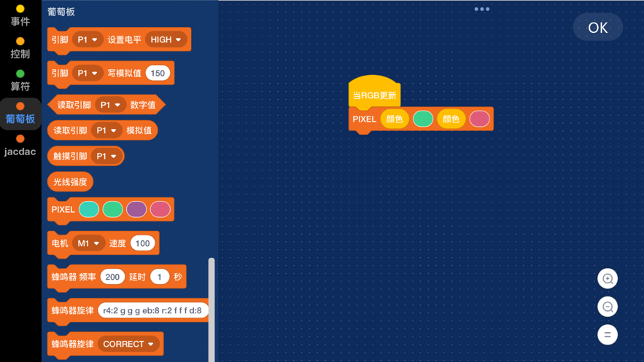644x362 pixels.
Task: Click analog value field showing 150
Action: pyautogui.click(x=158, y=74)
